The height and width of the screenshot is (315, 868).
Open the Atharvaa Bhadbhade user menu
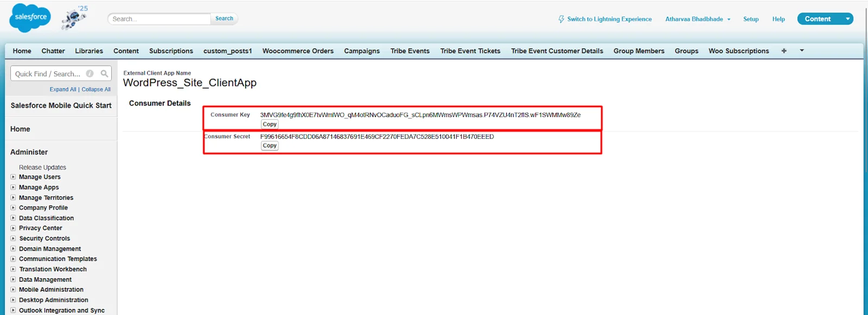[698, 19]
